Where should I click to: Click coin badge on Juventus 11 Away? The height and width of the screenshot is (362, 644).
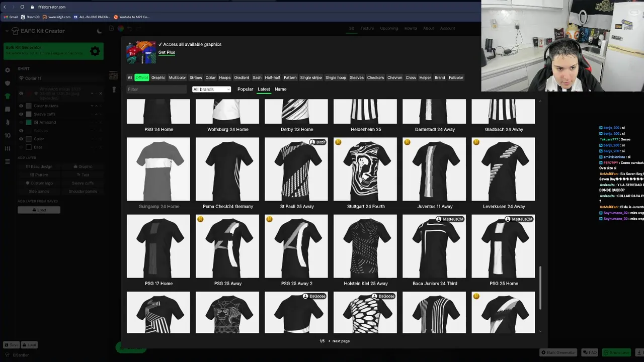(x=407, y=142)
